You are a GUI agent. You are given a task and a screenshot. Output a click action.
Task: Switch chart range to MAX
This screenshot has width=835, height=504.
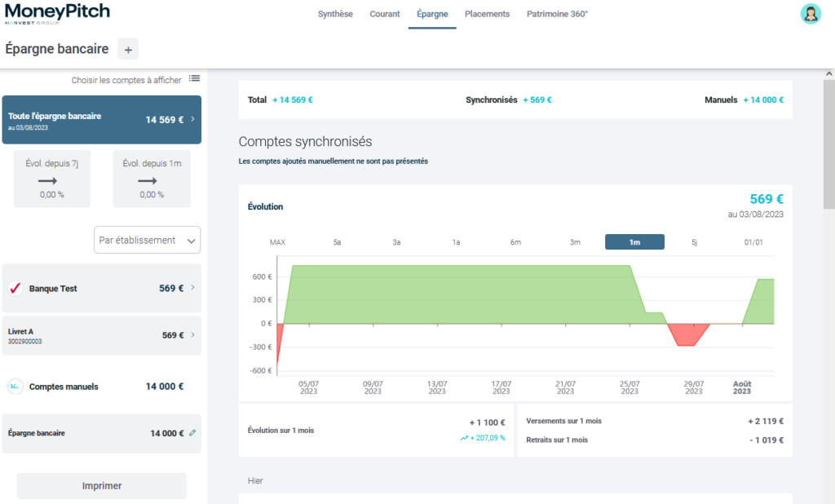pyautogui.click(x=277, y=242)
